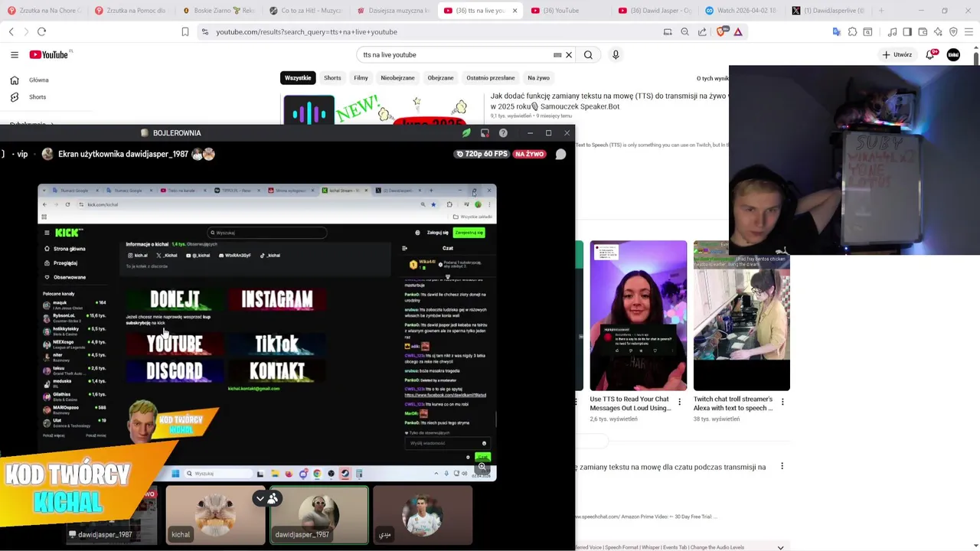Click DONEJT panel in the streamed Kick page
The width and height of the screenshot is (980, 551).
pyautogui.click(x=175, y=299)
